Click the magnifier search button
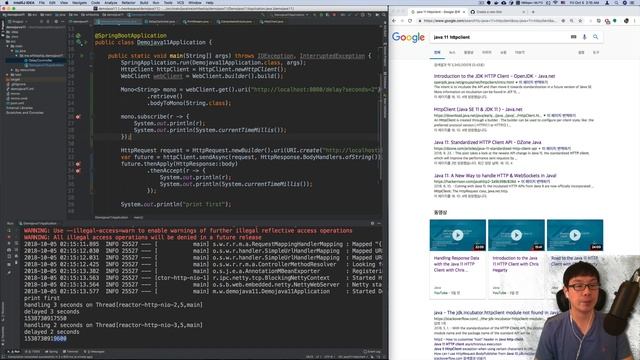 pos(596,37)
